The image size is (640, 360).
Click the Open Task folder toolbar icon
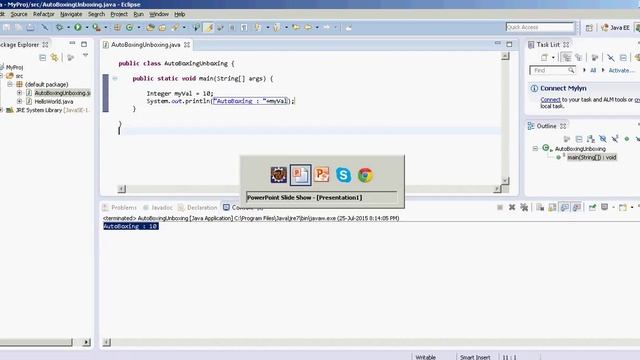162,27
